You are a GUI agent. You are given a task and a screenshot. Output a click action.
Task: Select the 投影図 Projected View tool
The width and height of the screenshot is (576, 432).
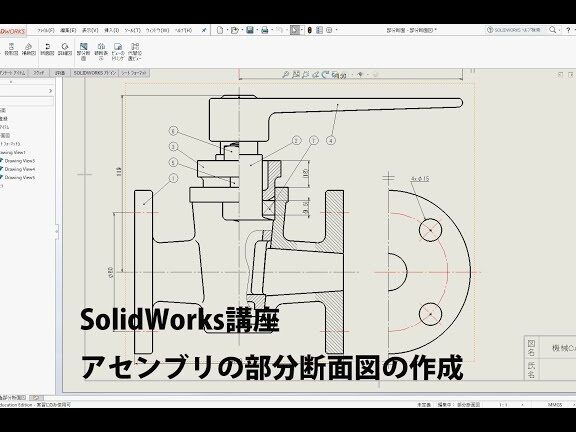point(11,49)
